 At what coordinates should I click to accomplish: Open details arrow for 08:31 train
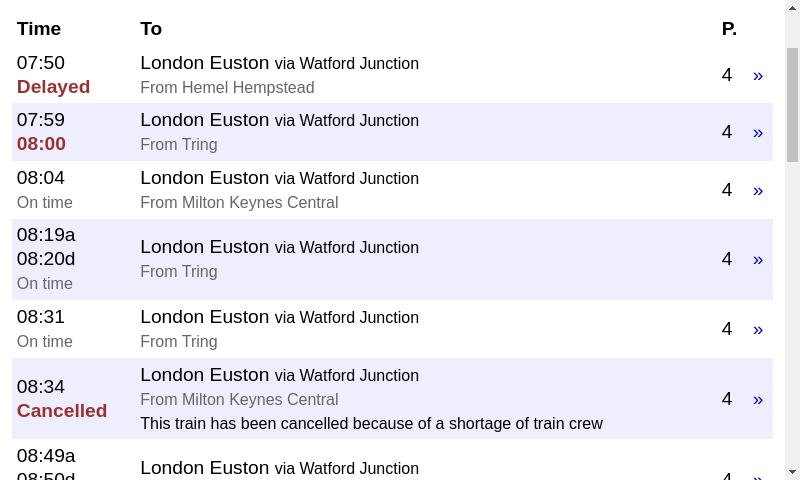pyautogui.click(x=757, y=329)
